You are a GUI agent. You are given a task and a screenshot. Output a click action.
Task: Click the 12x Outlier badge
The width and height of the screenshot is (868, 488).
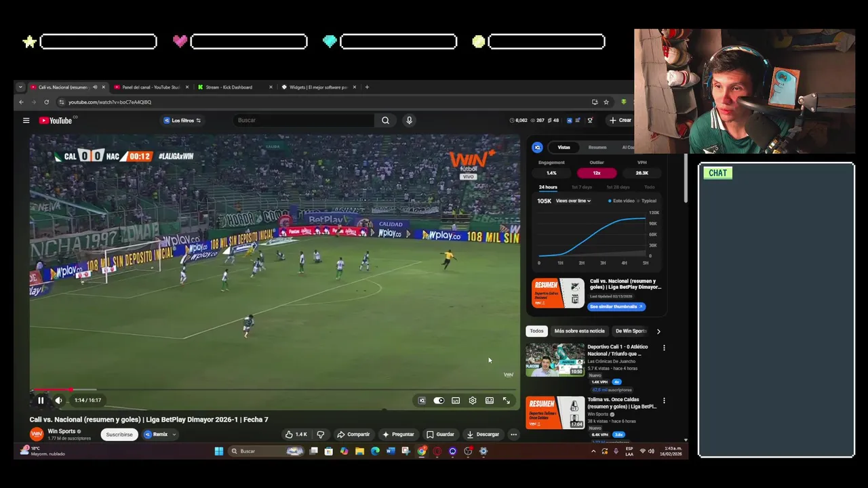point(597,173)
